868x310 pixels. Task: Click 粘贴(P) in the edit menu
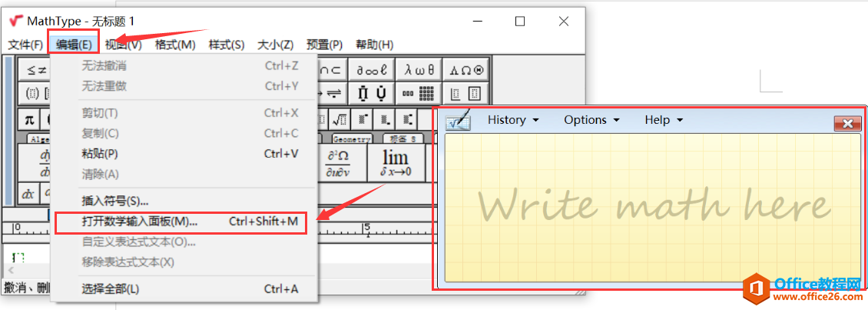pos(100,154)
